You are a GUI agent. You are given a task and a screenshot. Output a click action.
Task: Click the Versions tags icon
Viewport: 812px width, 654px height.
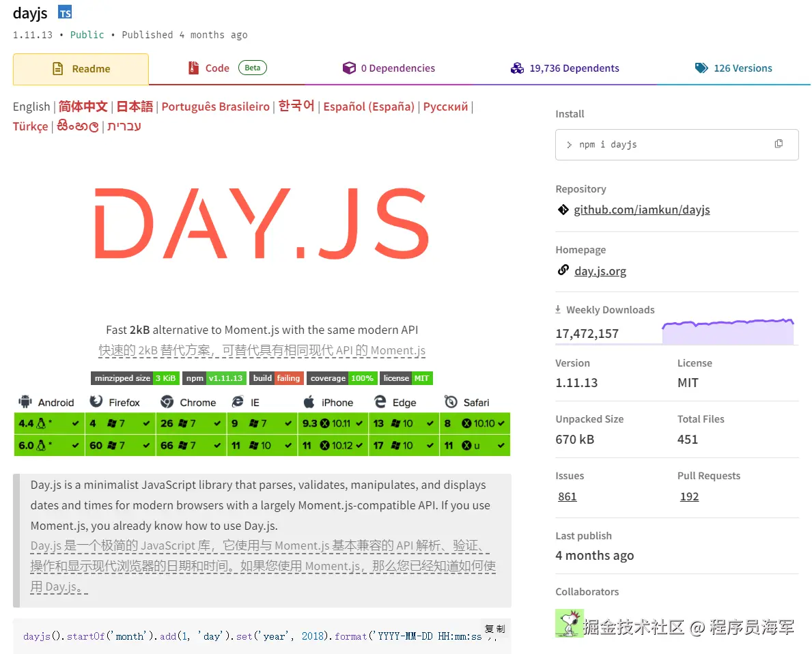(x=701, y=68)
